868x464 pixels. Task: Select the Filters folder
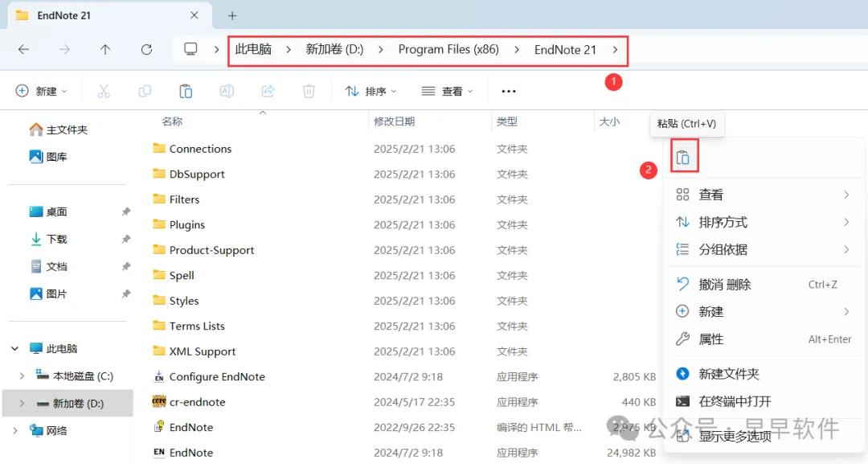click(x=184, y=199)
